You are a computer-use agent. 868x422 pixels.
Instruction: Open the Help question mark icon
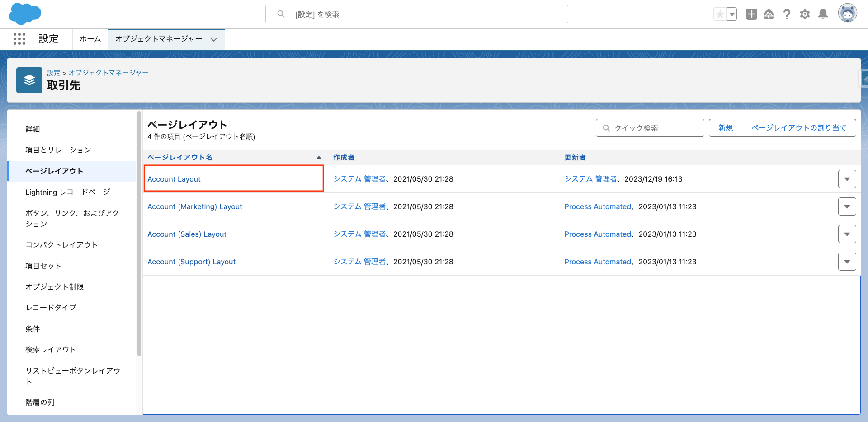[x=787, y=14]
